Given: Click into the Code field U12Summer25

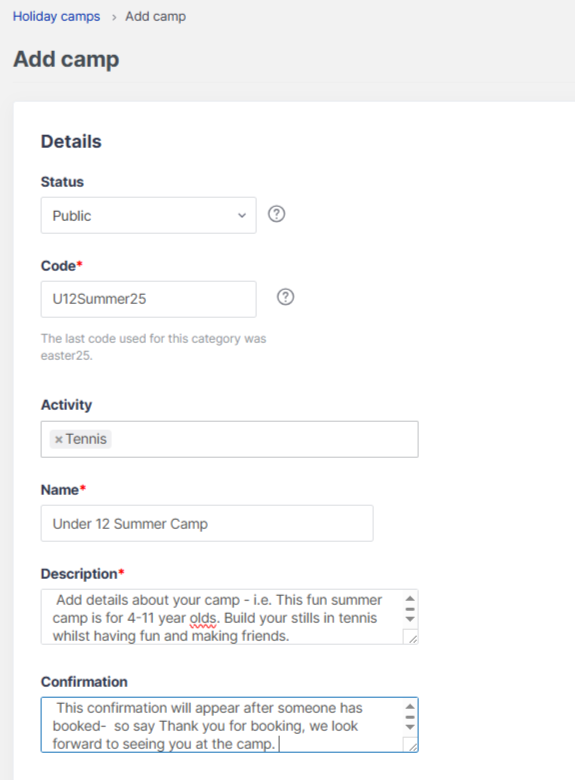Looking at the screenshot, I should point(149,299).
